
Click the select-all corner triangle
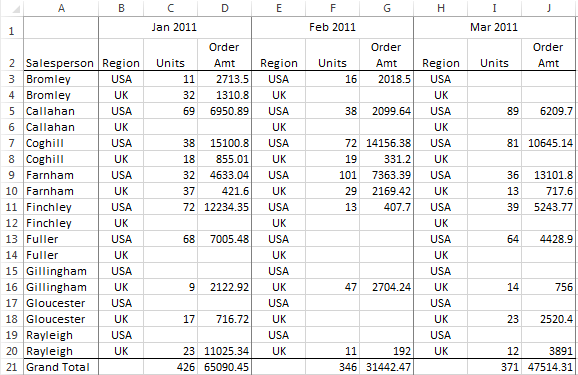pyautogui.click(x=15, y=9)
